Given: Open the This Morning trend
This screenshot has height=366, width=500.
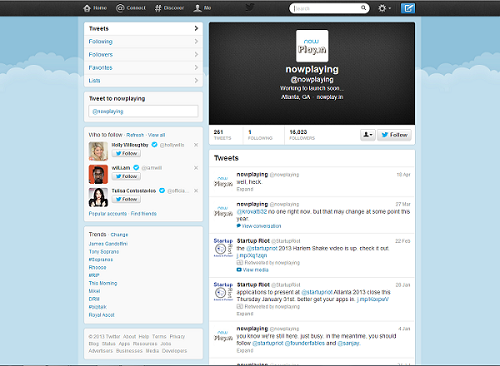Looking at the screenshot, I should tap(103, 283).
